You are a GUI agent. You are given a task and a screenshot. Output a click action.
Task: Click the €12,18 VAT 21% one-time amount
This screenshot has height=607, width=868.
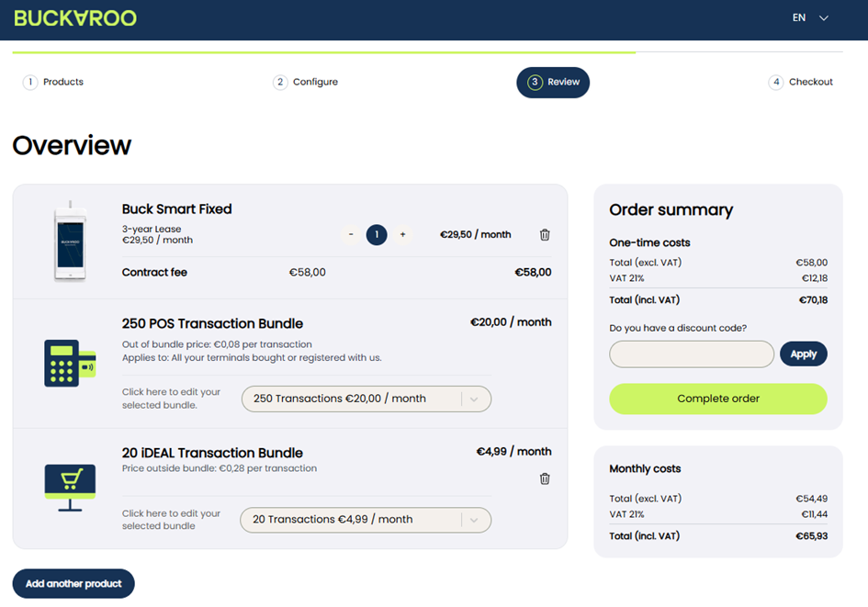pos(815,278)
